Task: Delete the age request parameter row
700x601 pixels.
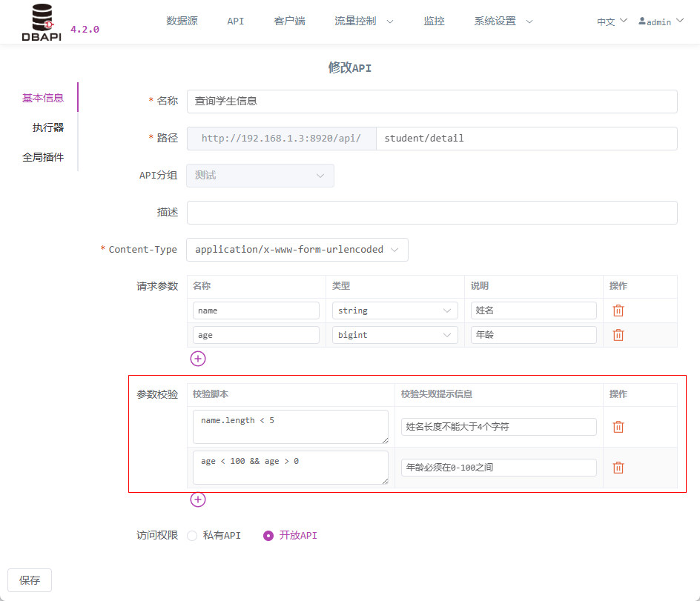Action: (618, 335)
